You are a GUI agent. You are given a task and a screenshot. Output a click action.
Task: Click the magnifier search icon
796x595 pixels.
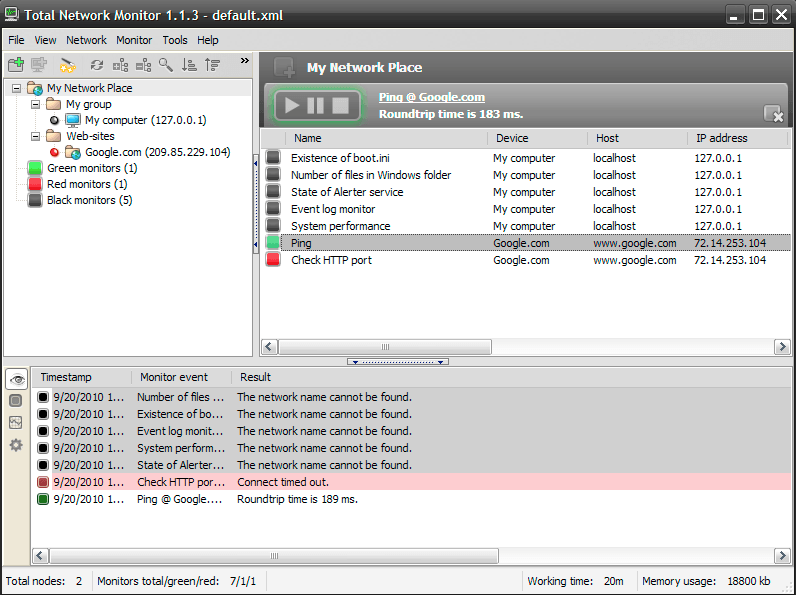click(x=166, y=65)
